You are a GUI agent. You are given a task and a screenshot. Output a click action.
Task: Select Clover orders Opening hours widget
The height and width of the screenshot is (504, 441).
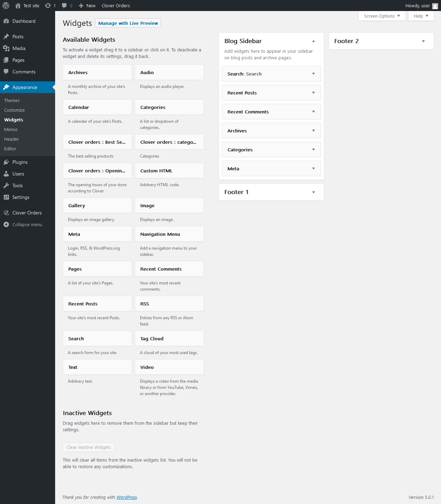pyautogui.click(x=97, y=171)
